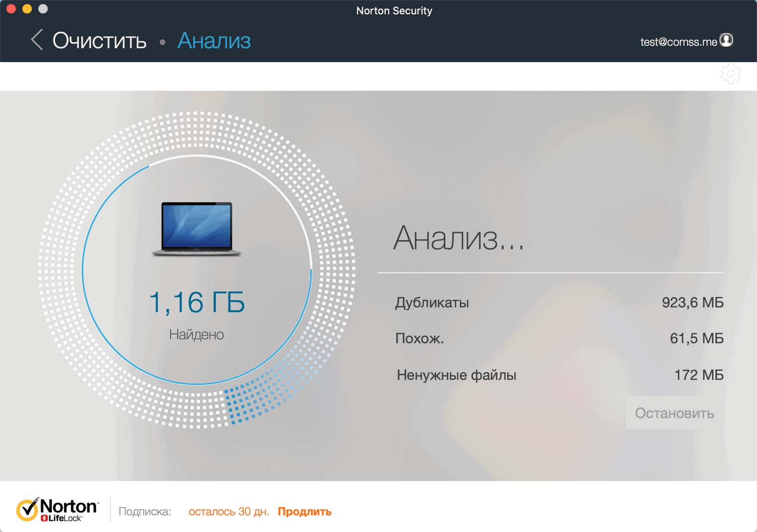
Task: Click the 923,6 МБ duplicates value
Action: pyautogui.click(x=693, y=302)
